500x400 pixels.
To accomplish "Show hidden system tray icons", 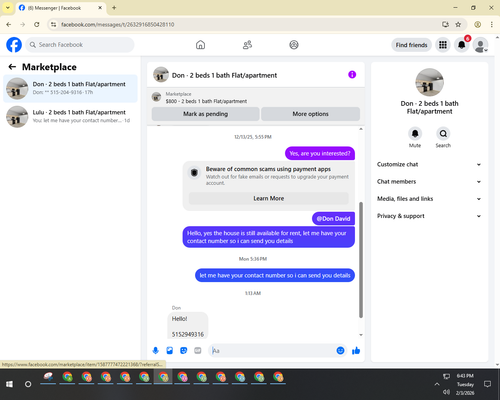I will [x=437, y=384].
